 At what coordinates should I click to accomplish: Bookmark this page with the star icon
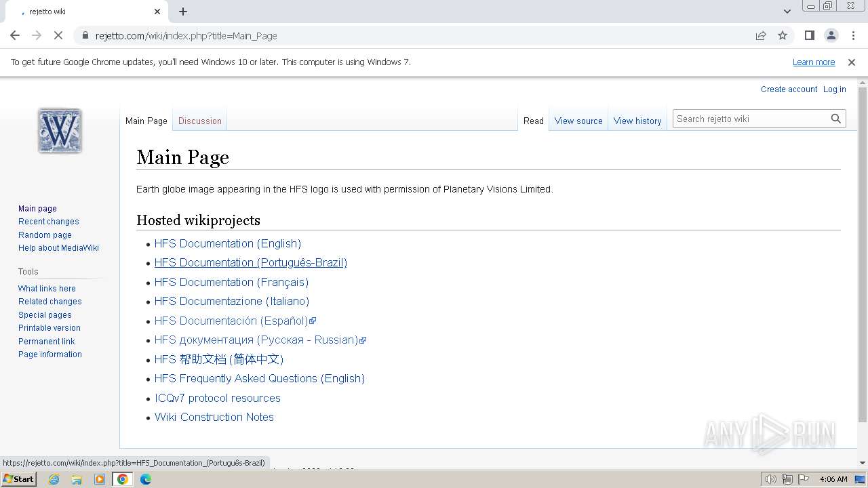pos(783,35)
